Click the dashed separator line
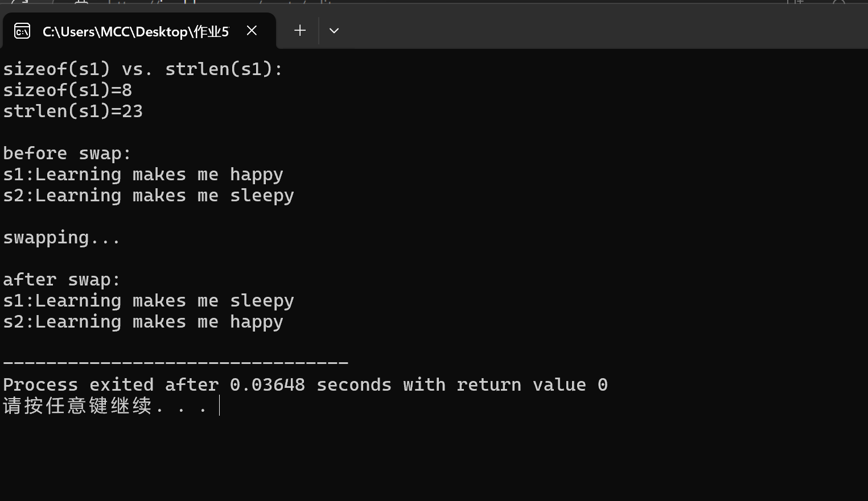The width and height of the screenshot is (868, 501). [x=176, y=362]
